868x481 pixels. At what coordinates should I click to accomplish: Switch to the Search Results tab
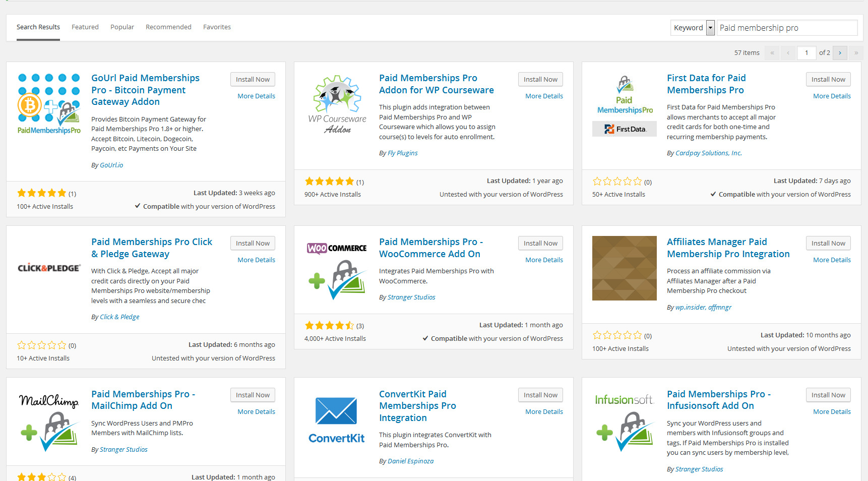[x=38, y=27]
